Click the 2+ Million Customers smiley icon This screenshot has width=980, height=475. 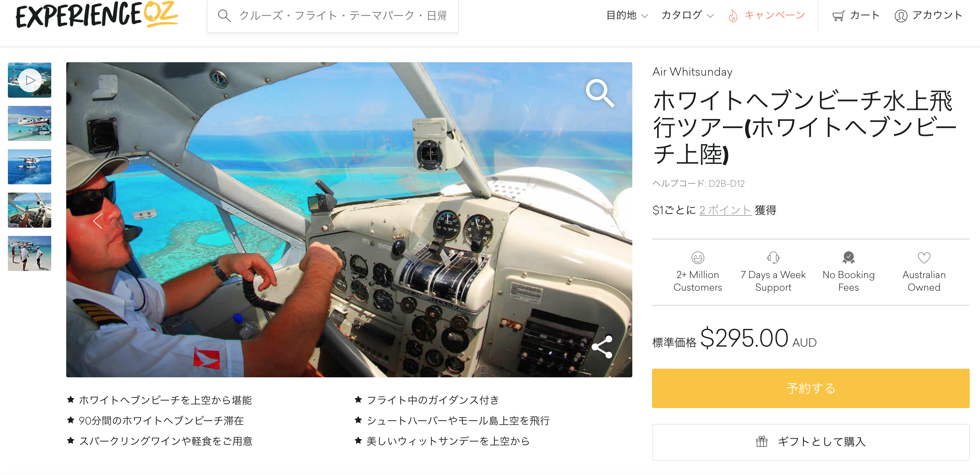coord(698,258)
